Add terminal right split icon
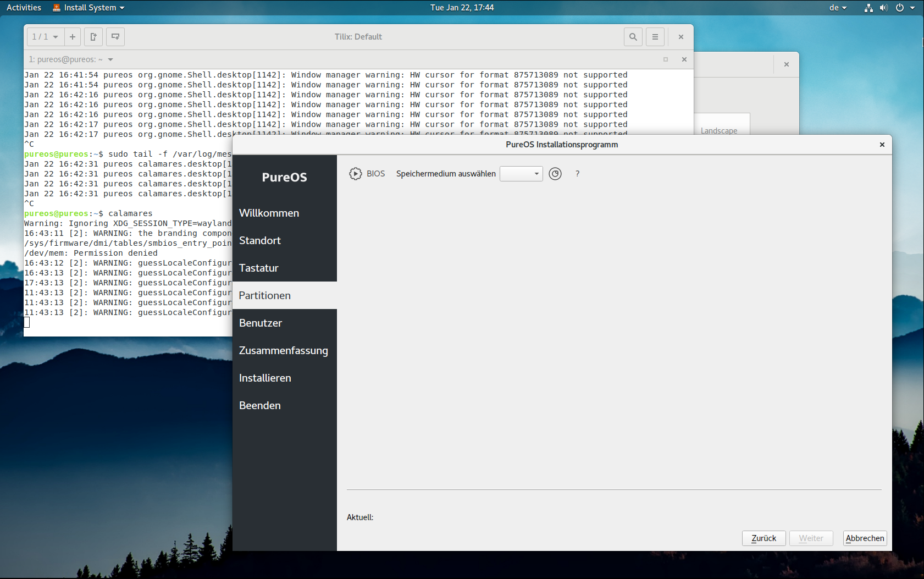The image size is (924, 579). 93,37
